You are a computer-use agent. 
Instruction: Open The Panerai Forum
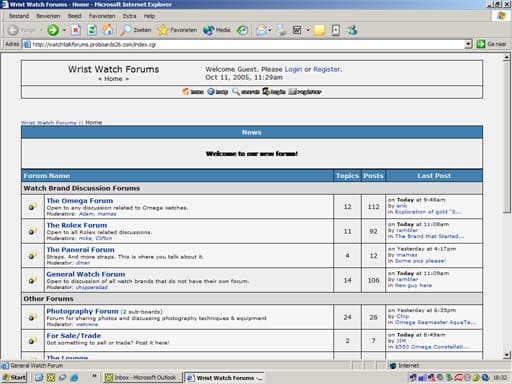tap(80, 250)
